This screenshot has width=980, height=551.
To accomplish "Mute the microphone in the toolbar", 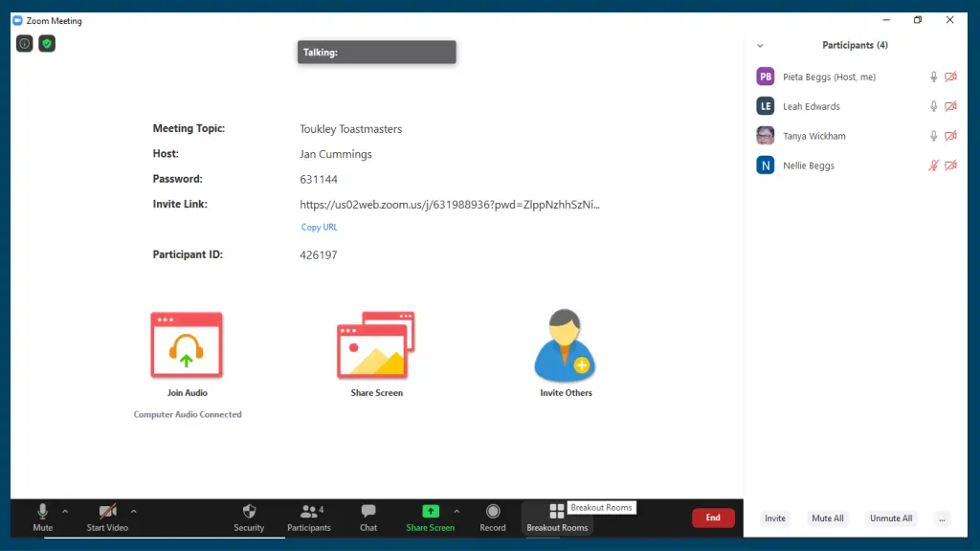I will (42, 518).
